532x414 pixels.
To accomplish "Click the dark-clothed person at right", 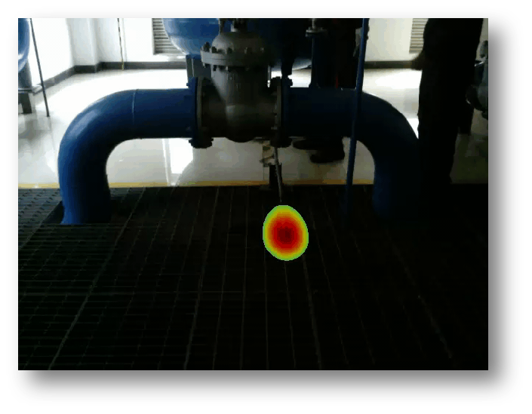I will (x=447, y=90).
